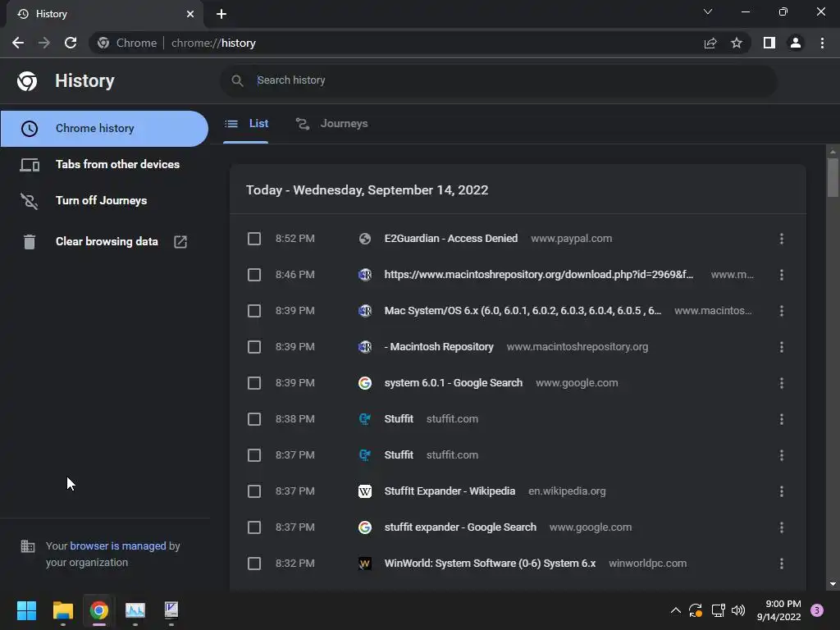Open actions menu for system 6.0.1 search

[782, 383]
